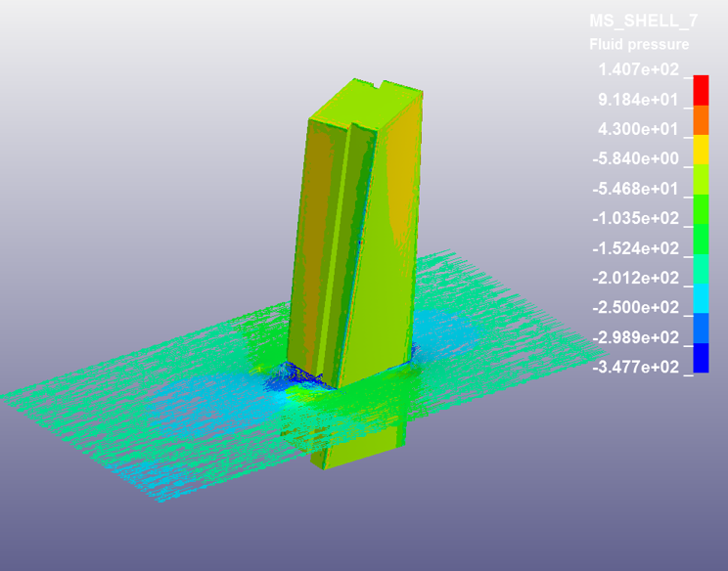Click the red swatch in color legend
The height and width of the screenshot is (571, 728).
(701, 90)
